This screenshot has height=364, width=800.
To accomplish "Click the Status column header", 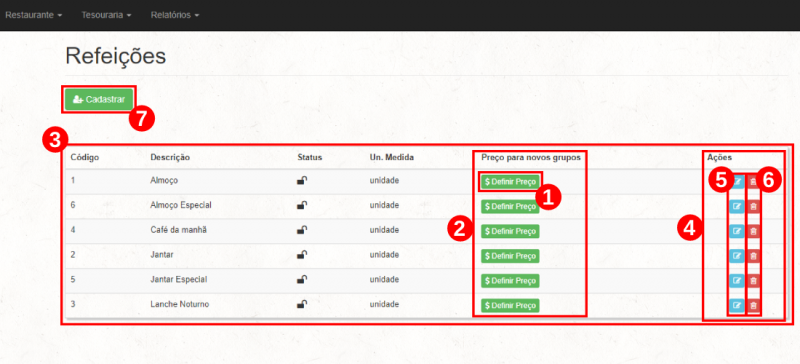I will (x=310, y=157).
